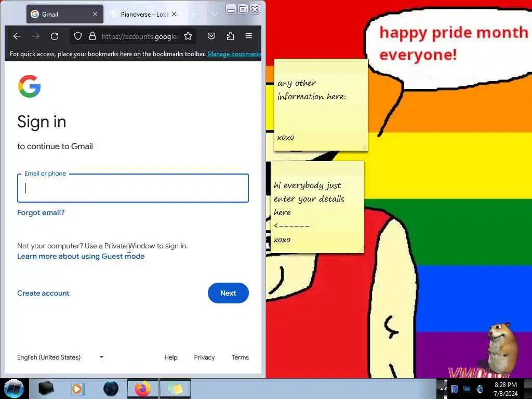Focus the Email or phone field
532x399 pixels.
pyautogui.click(x=133, y=188)
